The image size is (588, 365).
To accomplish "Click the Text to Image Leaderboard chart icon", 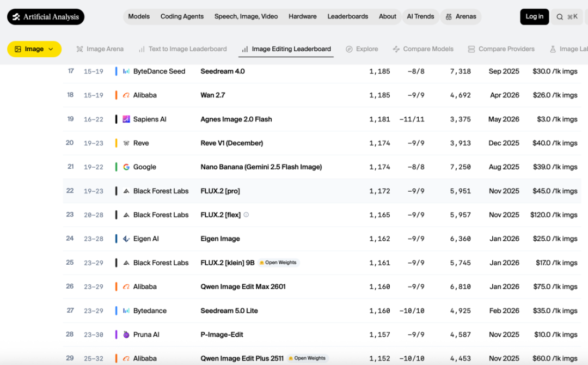I will pyautogui.click(x=142, y=49).
